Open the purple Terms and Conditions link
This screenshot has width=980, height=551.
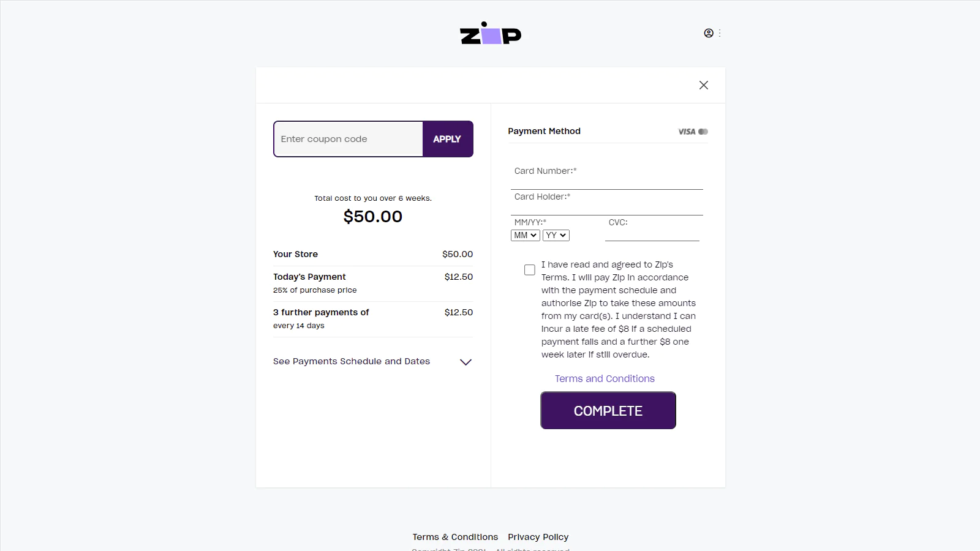point(605,378)
